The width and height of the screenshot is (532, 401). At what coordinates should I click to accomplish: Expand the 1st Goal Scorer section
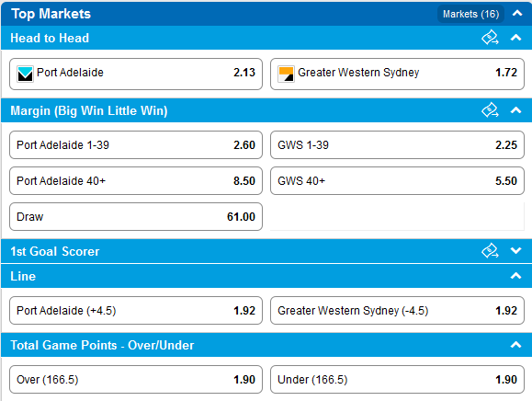coord(515,251)
